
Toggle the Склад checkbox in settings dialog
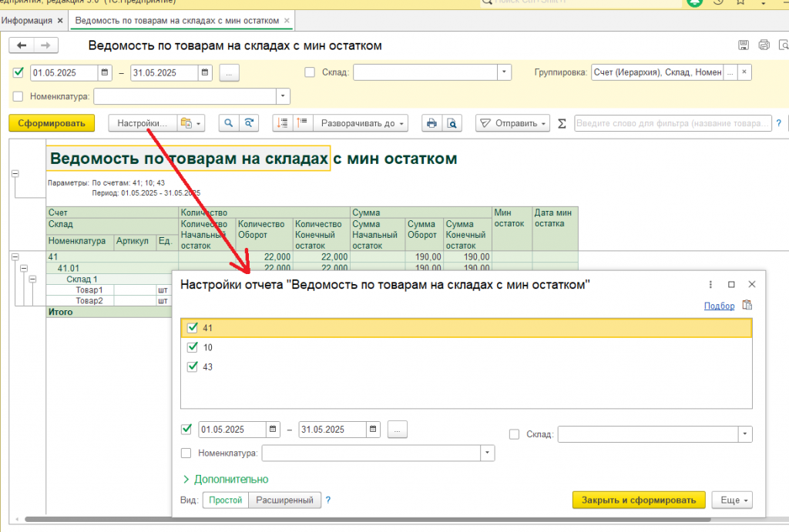(x=514, y=434)
